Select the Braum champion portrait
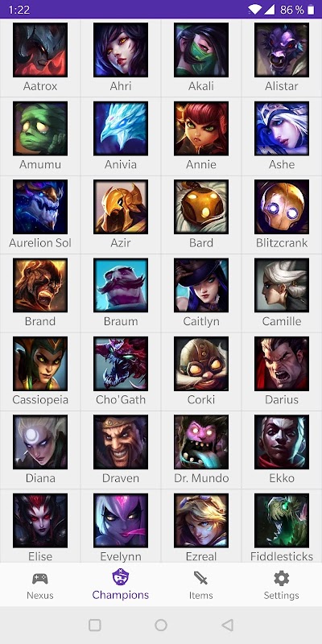 point(121,285)
